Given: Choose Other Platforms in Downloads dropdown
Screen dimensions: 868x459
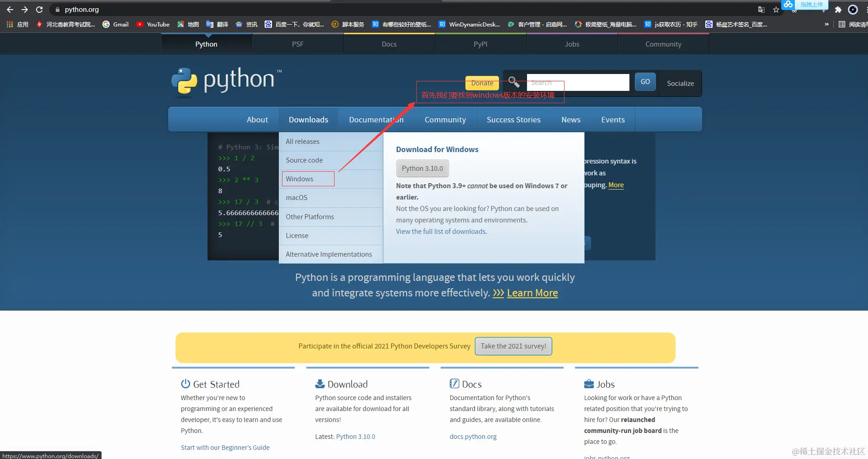Looking at the screenshot, I should 331,217.
